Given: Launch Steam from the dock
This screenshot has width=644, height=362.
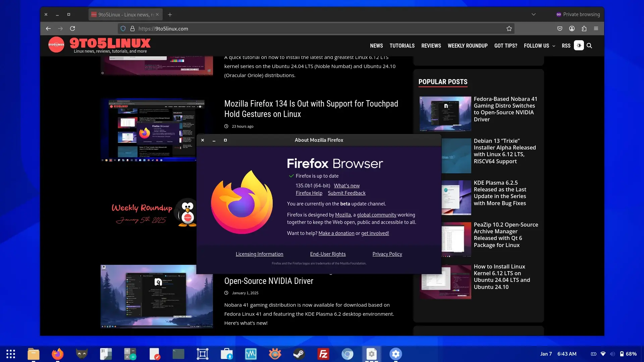Looking at the screenshot, I should pyautogui.click(x=299, y=354).
